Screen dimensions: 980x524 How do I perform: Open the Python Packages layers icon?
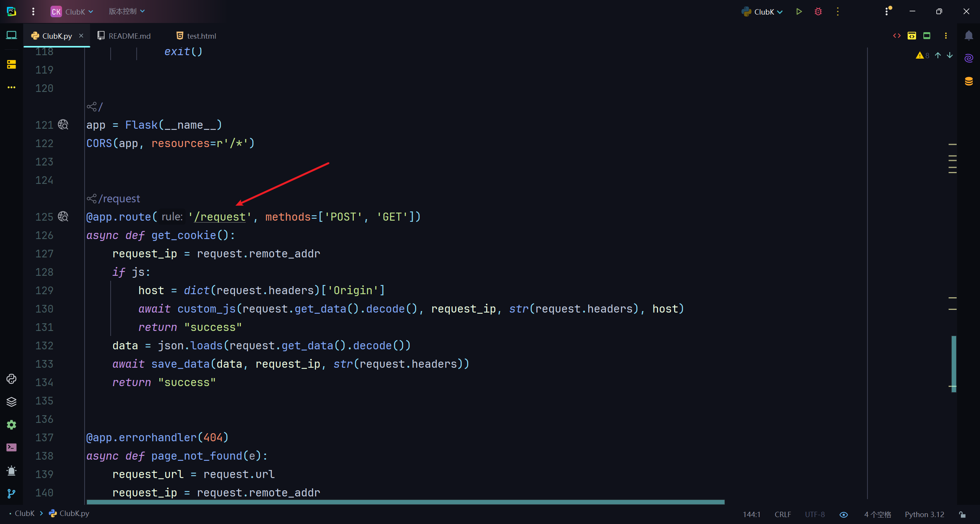(x=11, y=402)
